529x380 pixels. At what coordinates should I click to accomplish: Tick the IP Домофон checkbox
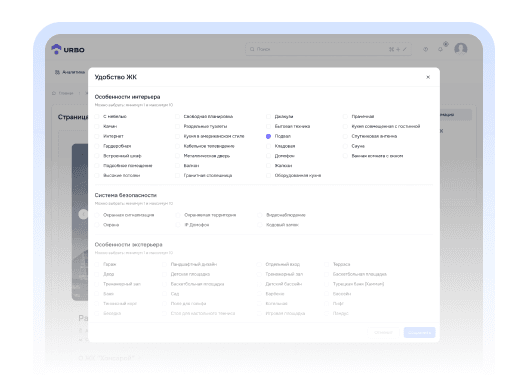tap(178, 225)
